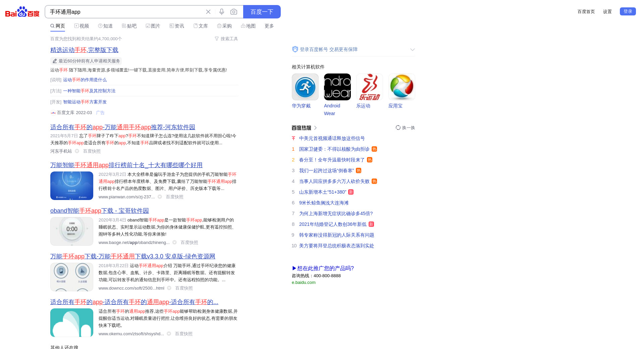The width and height of the screenshot is (644, 349).
Task: Open the 应用宝 app icon
Action: pyautogui.click(x=401, y=87)
